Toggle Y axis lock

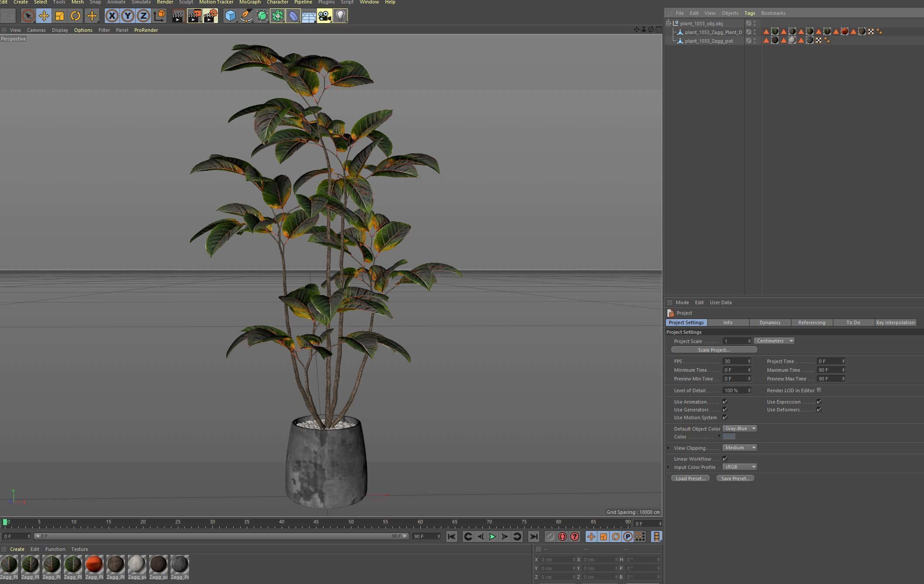click(128, 16)
